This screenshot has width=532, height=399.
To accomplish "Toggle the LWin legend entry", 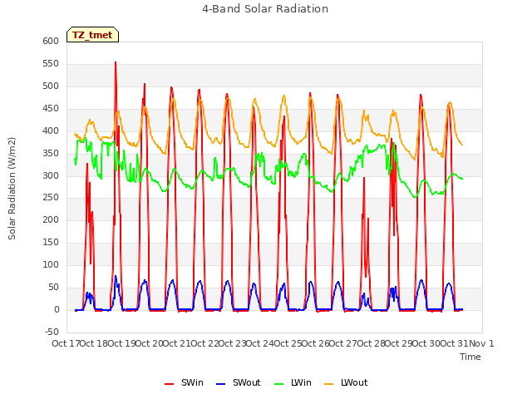I will click(293, 382).
